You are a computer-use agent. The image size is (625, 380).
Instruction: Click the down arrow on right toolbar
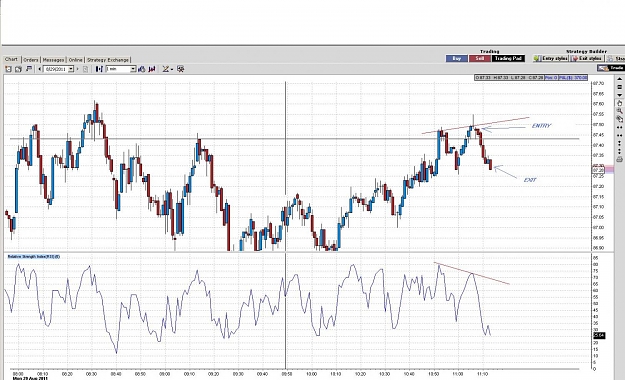(x=619, y=95)
